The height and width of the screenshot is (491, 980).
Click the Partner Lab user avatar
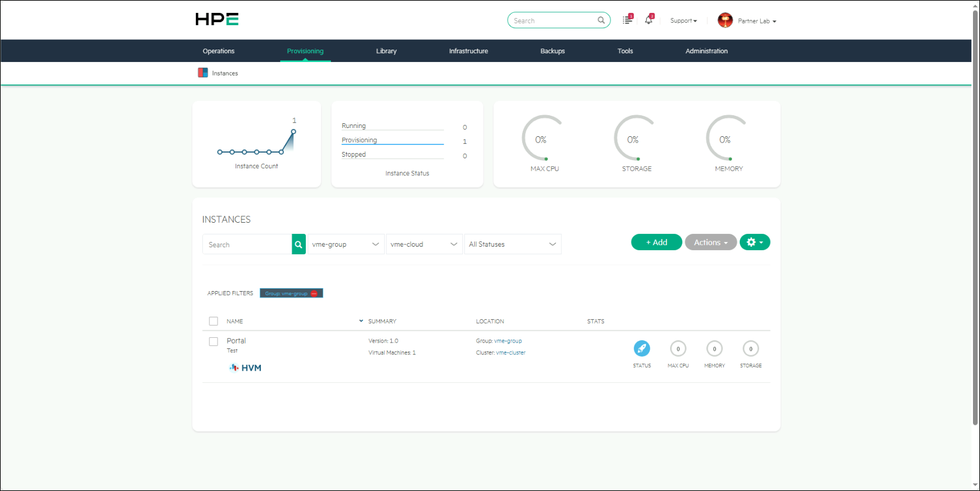tap(725, 20)
